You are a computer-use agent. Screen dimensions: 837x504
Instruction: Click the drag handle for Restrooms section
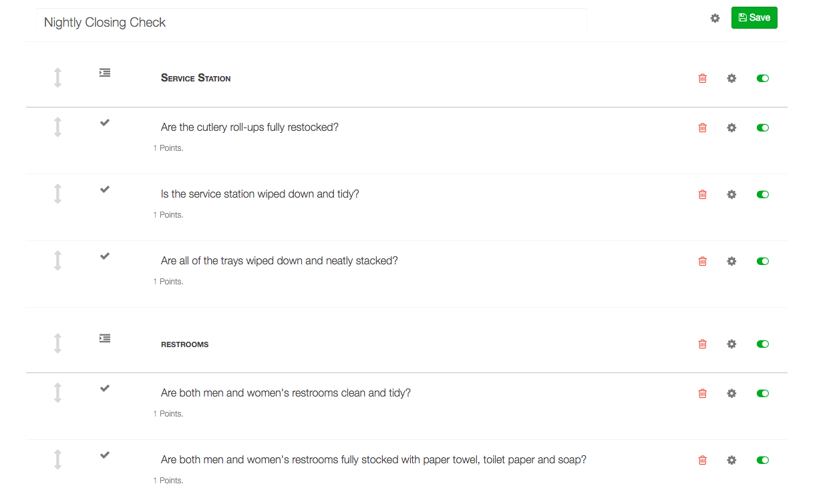coord(57,344)
